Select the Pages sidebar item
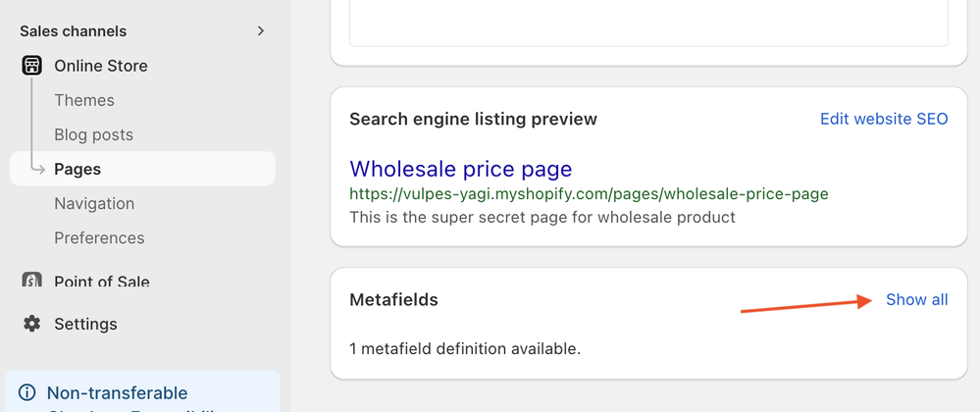Image resolution: width=980 pixels, height=412 pixels. tap(77, 169)
